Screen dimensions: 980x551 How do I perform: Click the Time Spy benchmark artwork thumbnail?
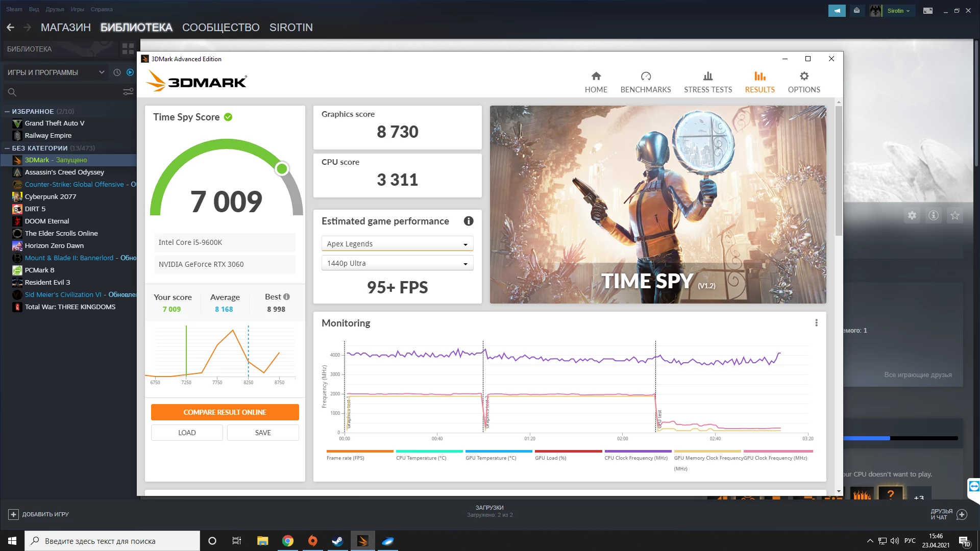pos(658,205)
